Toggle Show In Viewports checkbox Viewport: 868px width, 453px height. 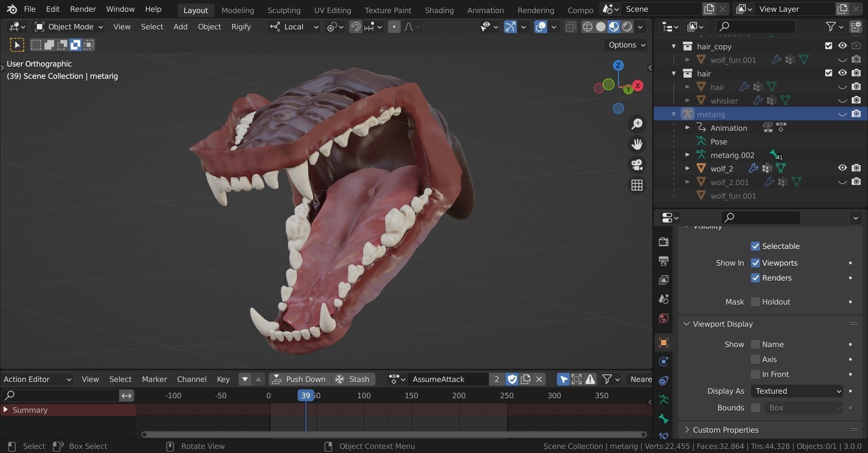755,263
